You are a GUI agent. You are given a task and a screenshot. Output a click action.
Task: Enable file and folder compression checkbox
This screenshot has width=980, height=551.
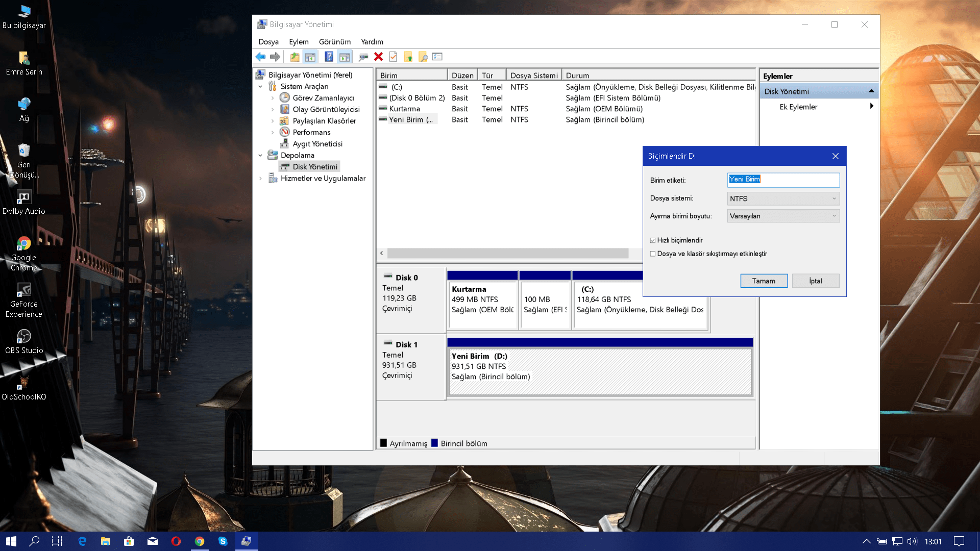pyautogui.click(x=653, y=254)
